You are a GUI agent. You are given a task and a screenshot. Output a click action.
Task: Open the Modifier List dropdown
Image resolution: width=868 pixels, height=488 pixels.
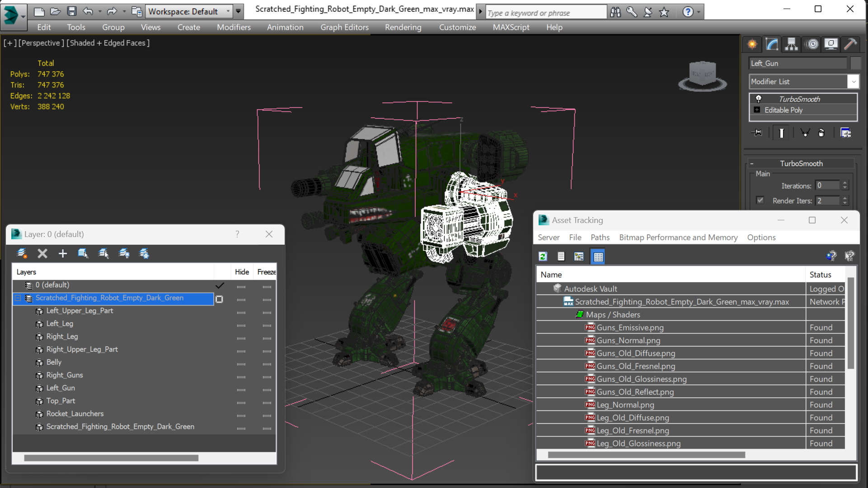click(853, 82)
